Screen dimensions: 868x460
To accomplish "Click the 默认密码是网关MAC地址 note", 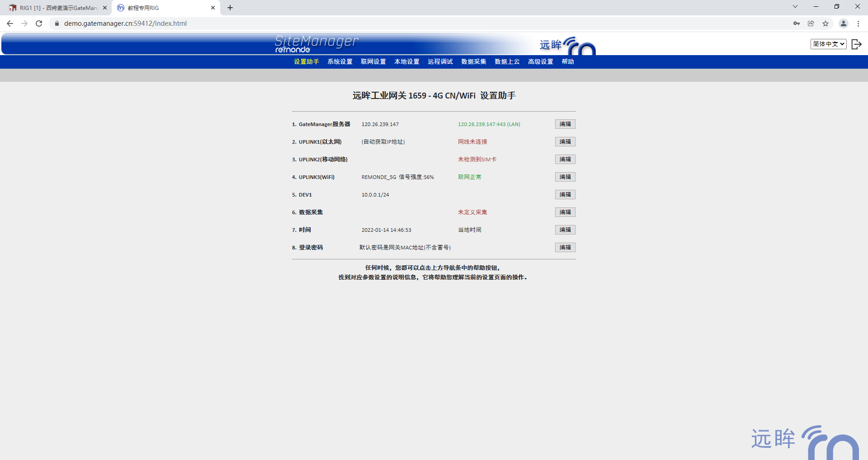I will [x=405, y=248].
